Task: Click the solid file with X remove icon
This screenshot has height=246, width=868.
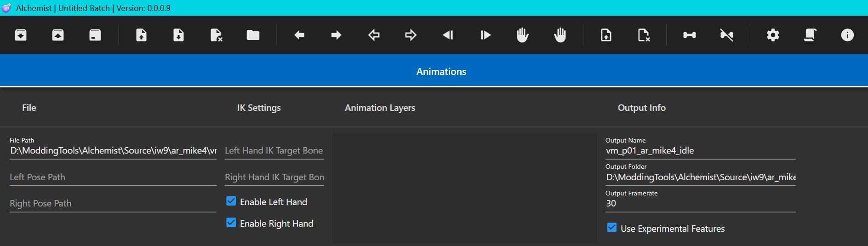Action: point(216,35)
